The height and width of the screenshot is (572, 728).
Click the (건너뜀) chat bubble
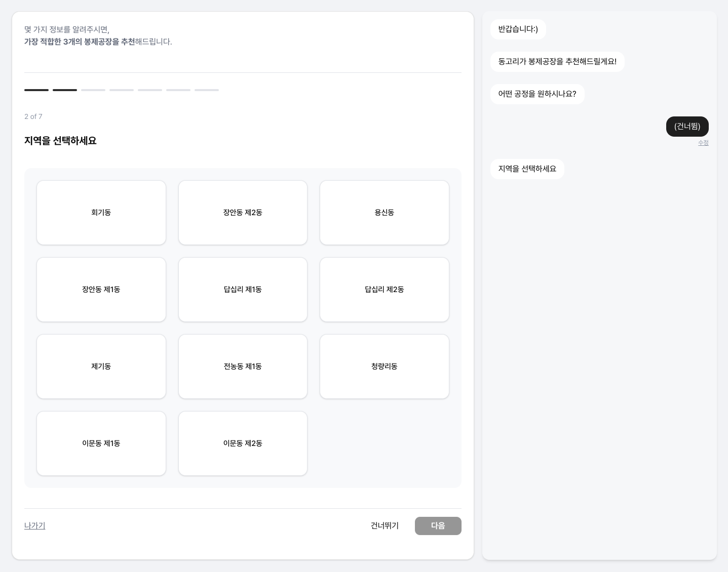point(687,127)
